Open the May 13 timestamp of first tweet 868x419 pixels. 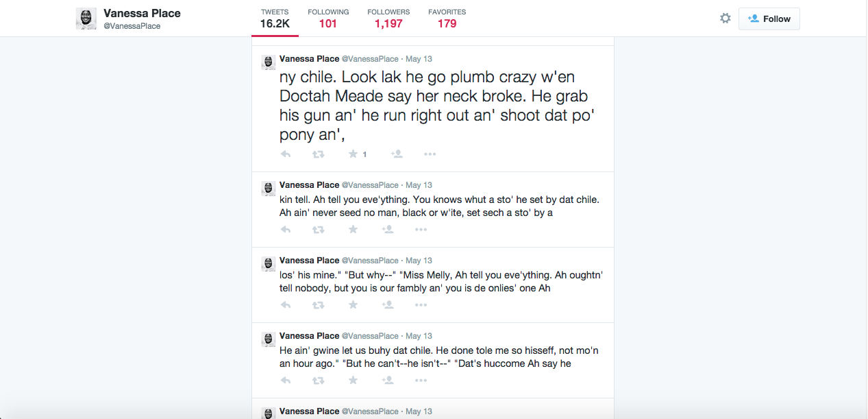(x=419, y=59)
